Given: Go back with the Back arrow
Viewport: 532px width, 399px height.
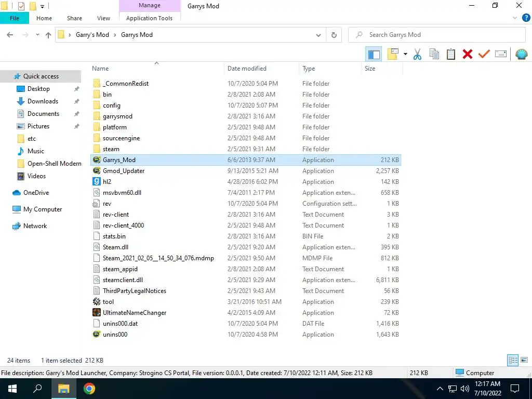Looking at the screenshot, I should [x=10, y=35].
